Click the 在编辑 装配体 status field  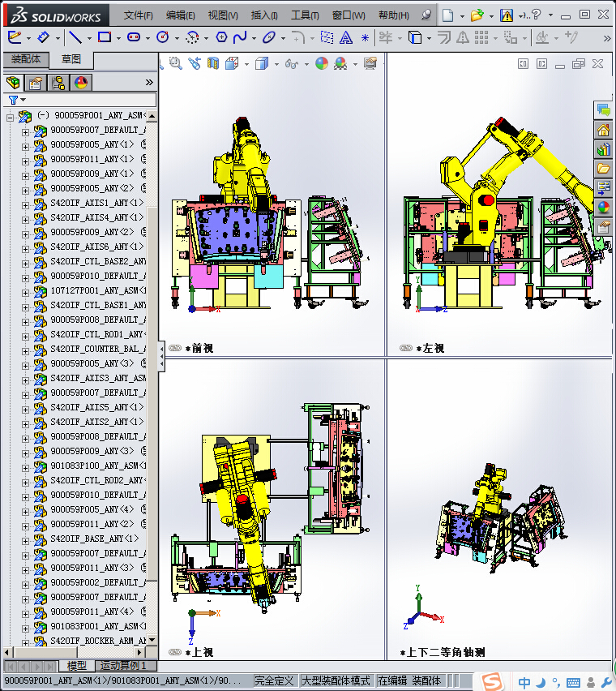click(409, 680)
